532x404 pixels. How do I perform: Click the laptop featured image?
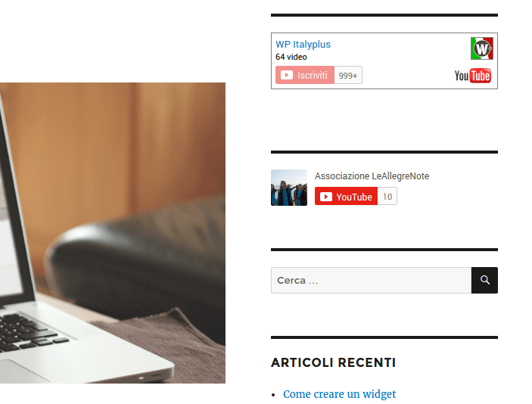coord(113,233)
